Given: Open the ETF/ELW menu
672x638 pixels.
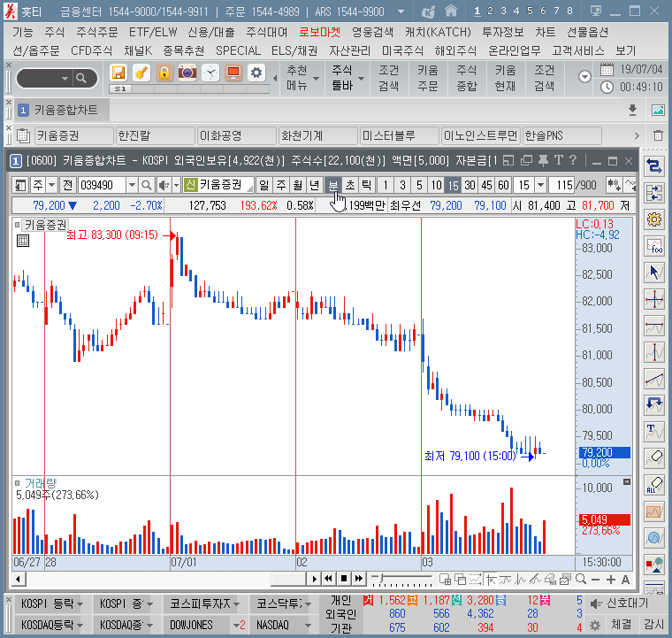Looking at the screenshot, I should [153, 32].
